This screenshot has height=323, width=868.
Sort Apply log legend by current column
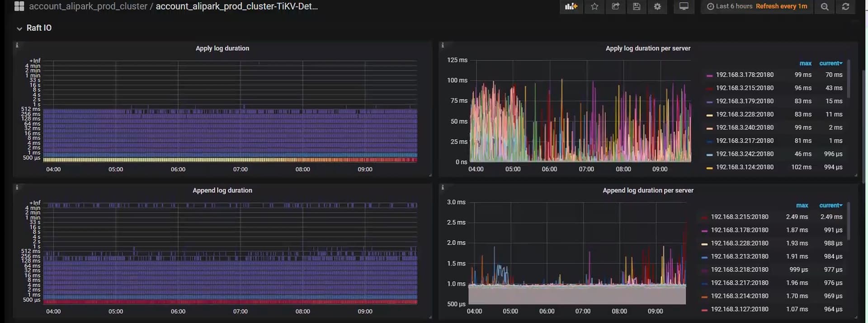pos(830,63)
